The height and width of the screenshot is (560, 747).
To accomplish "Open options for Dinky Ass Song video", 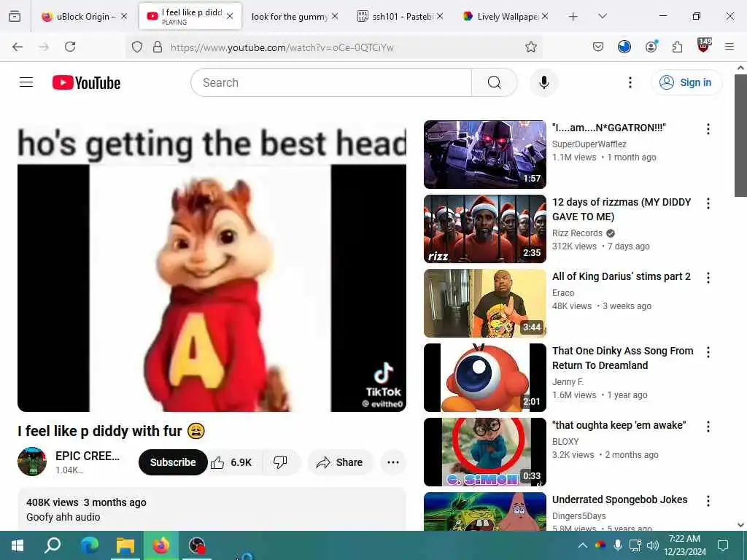I will tap(708, 352).
